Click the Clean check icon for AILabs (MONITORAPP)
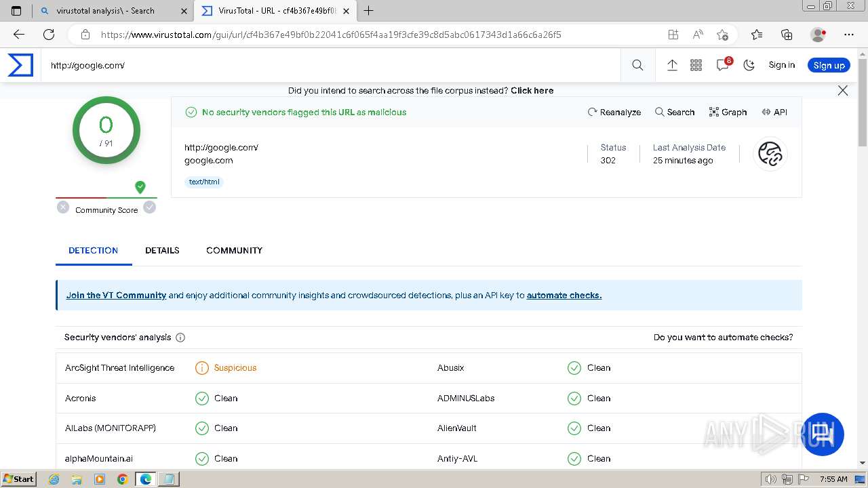868x488 pixels. [x=202, y=428]
